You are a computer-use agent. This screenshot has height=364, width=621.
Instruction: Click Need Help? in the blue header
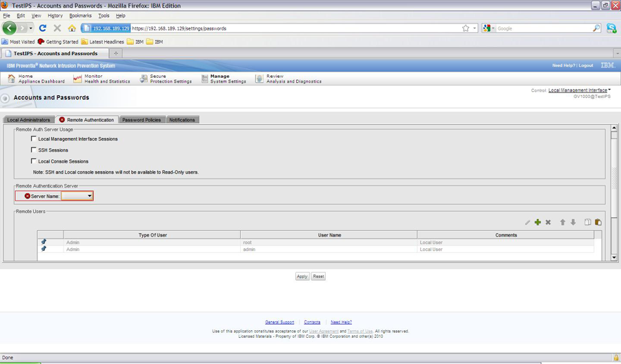[564, 65]
